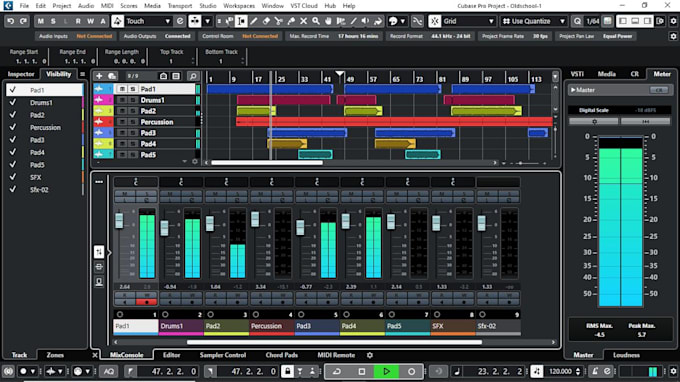Toggle global Mute M button in toolbar
The width and height of the screenshot is (680, 382).
tap(40, 21)
